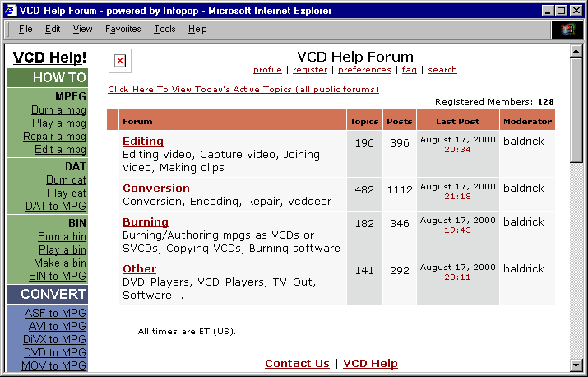Click the Internet Explorer icon in title bar
Screen dimensions: 588x377
coord(11,10)
